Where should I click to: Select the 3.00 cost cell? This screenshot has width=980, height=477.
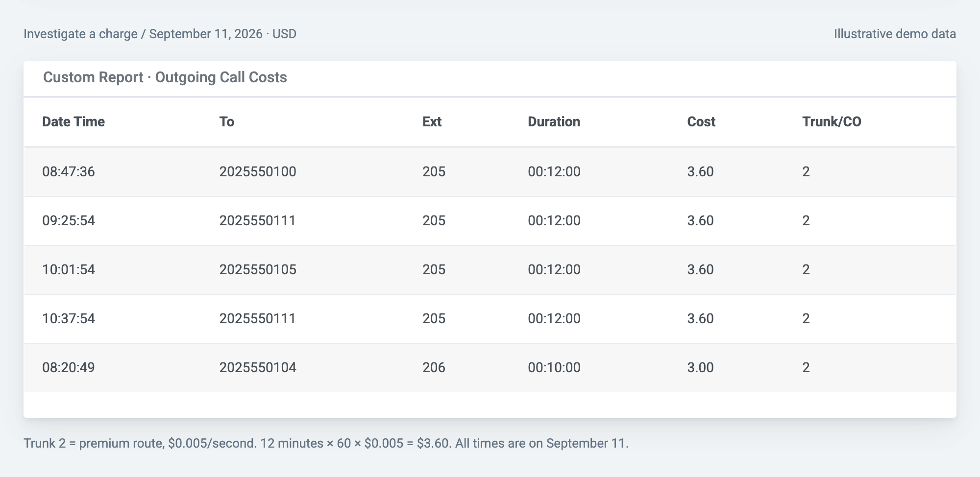coord(700,368)
